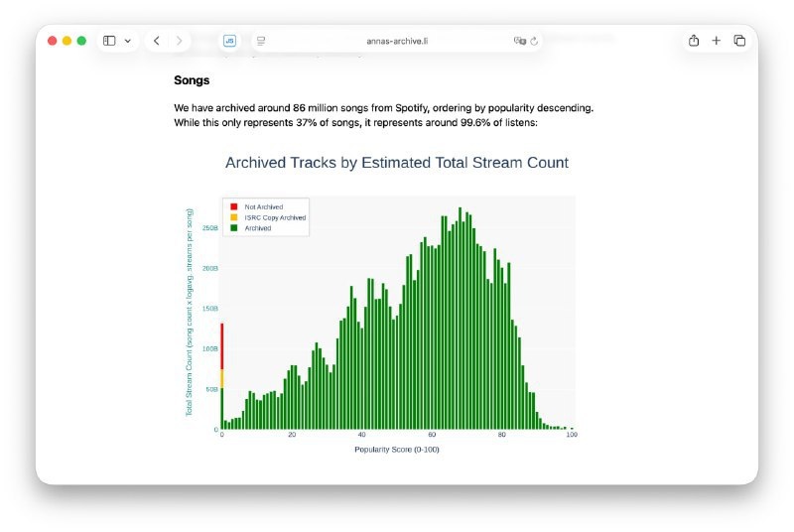Click the red Not Archived color swatch
Image resolution: width=794 pixels, height=532 pixels.
pos(234,206)
